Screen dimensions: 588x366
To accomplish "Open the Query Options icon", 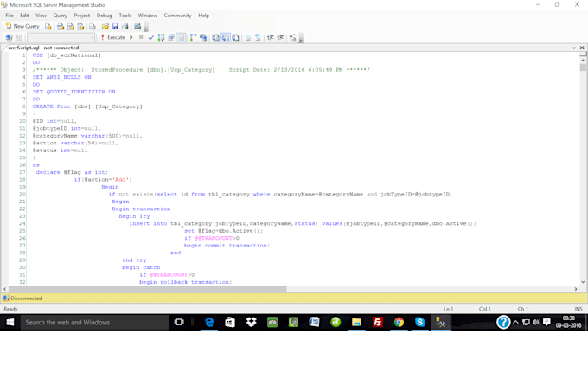I will tap(171, 37).
